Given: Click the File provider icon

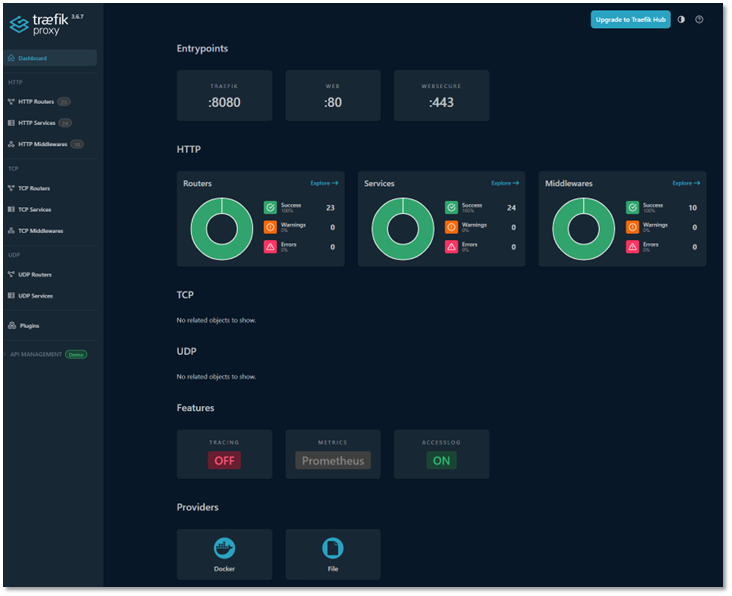Looking at the screenshot, I should coord(333,548).
